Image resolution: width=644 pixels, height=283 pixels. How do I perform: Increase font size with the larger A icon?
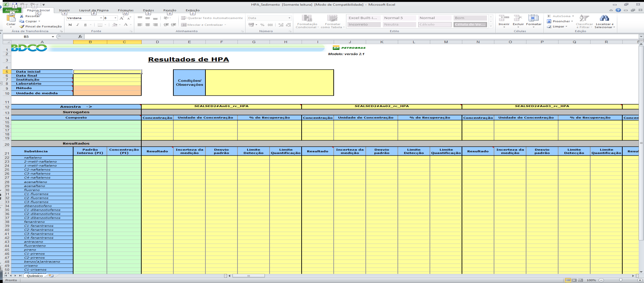(122, 18)
